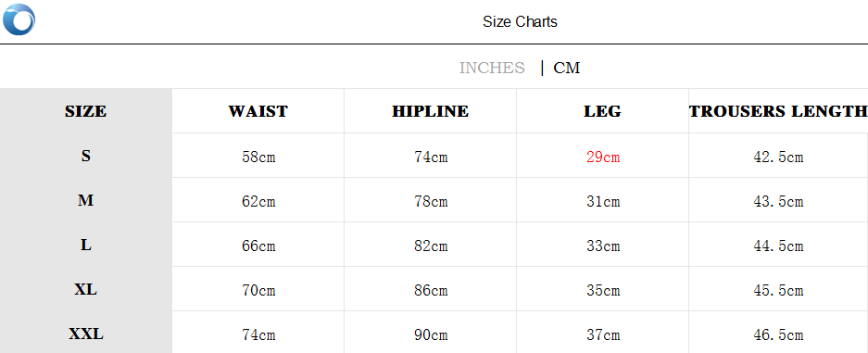The image size is (868, 353).
Task: Select the M size row label
Action: coord(86,200)
